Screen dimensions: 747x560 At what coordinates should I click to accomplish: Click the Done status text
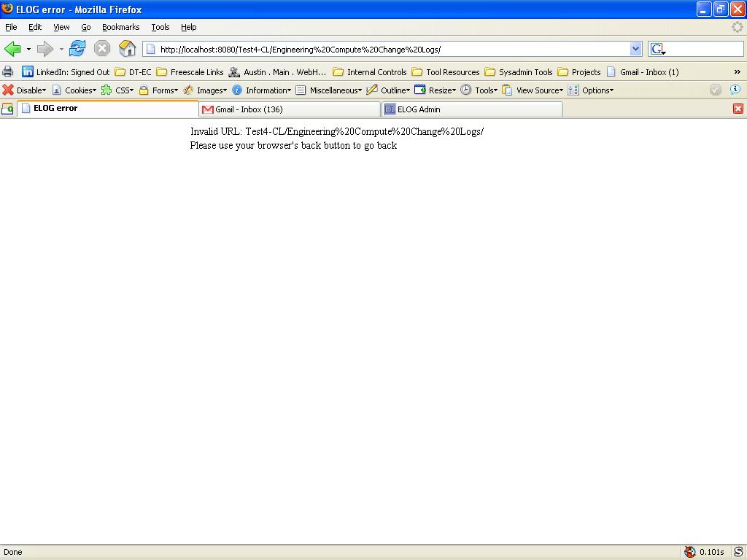click(x=13, y=552)
